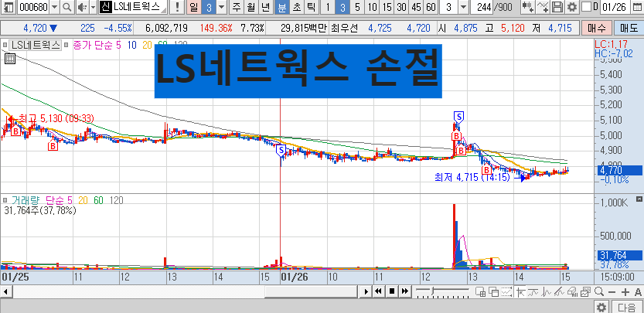Click the 01/26 date input field
644x313 pixels.
[615, 7]
